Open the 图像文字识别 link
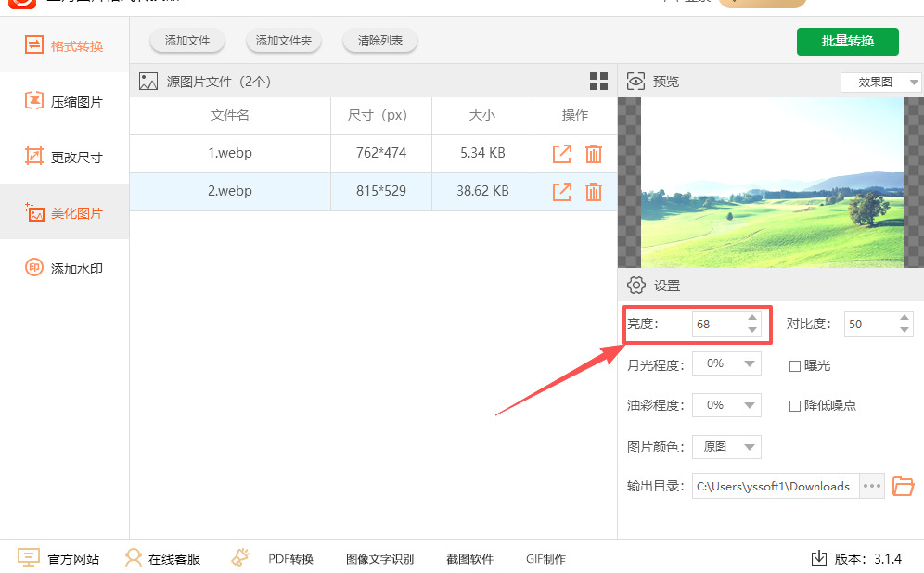This screenshot has height=573, width=924. (x=380, y=559)
